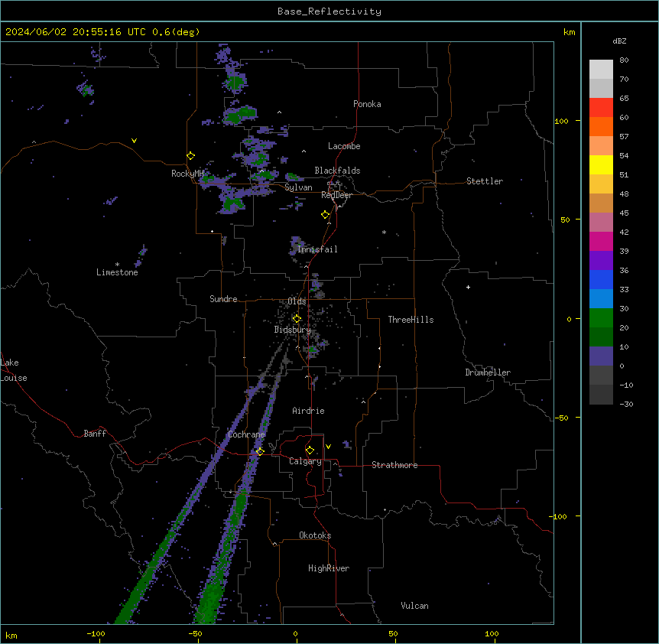Select the red 65-60 dBZ legend swatch
Viewport: 659px width, 644px height.
[601, 108]
